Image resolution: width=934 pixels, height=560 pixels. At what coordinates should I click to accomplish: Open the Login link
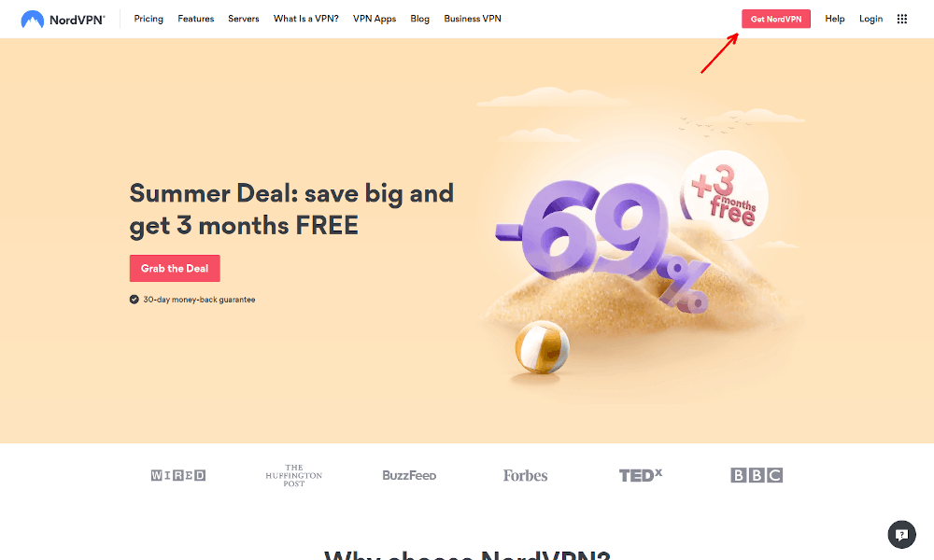(870, 19)
